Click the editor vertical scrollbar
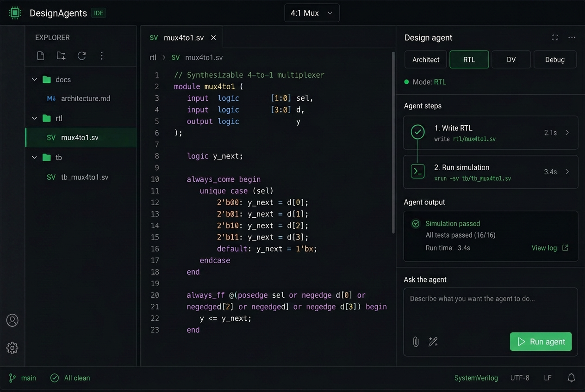Image resolution: width=585 pixels, height=392 pixels. coord(393,143)
